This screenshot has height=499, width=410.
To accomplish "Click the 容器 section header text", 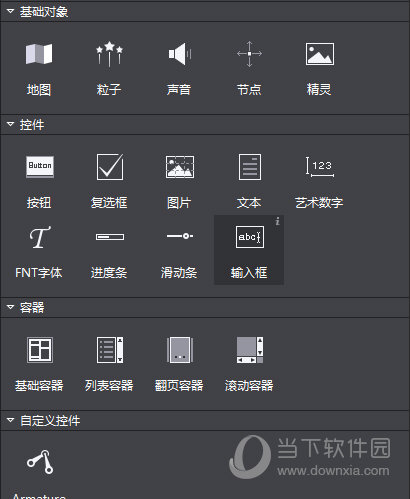I will pos(32,307).
